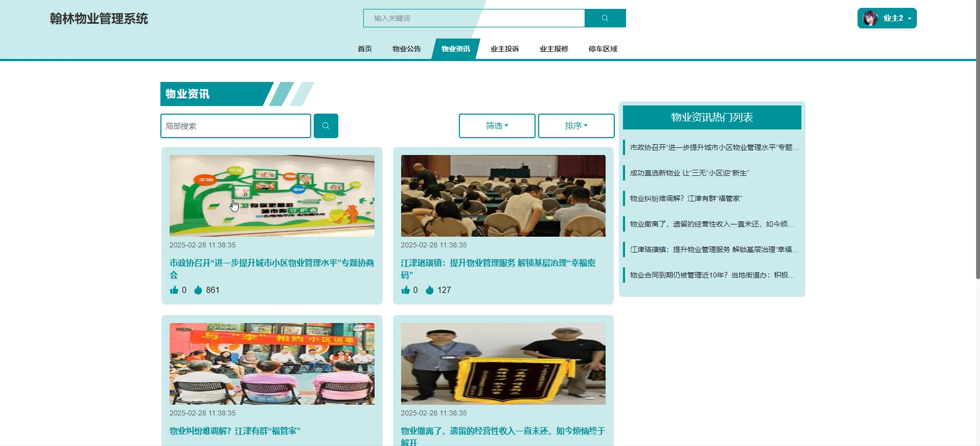The height and width of the screenshot is (446, 980).
Task: Expand the 筛选 filter dropdown
Action: point(497,126)
